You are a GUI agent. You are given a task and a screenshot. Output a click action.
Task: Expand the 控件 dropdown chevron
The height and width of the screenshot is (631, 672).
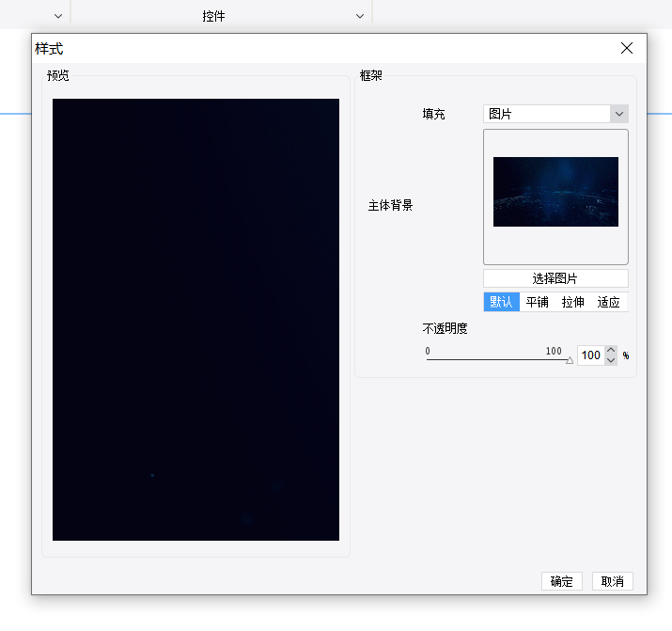(360, 16)
